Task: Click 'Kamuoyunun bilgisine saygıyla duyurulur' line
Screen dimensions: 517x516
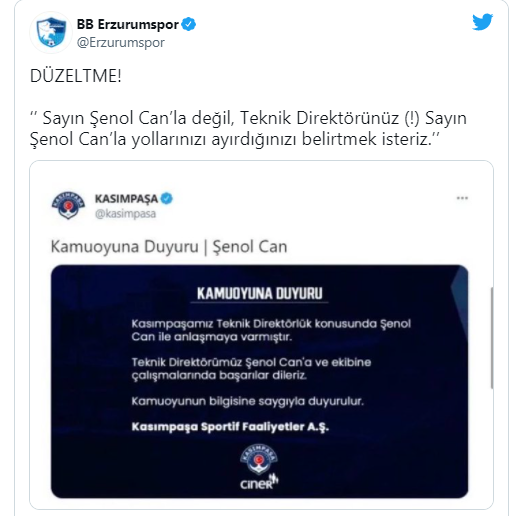Action: tap(247, 401)
